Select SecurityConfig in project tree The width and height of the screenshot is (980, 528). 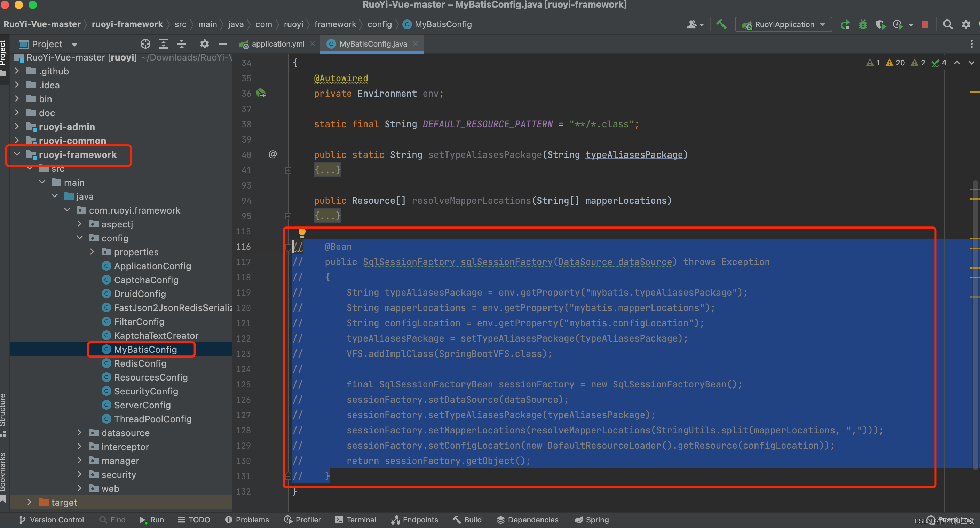[146, 391]
